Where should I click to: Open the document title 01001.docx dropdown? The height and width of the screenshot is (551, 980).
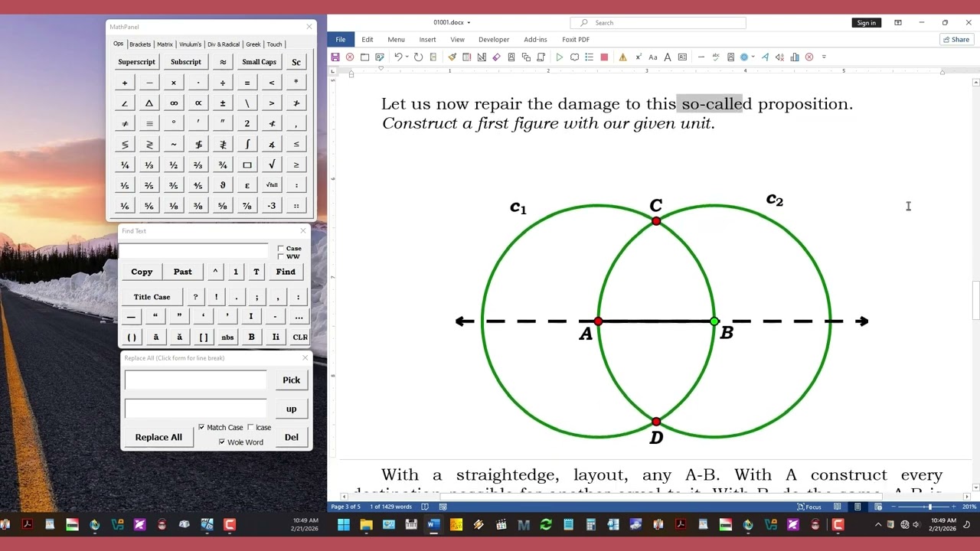click(x=469, y=23)
